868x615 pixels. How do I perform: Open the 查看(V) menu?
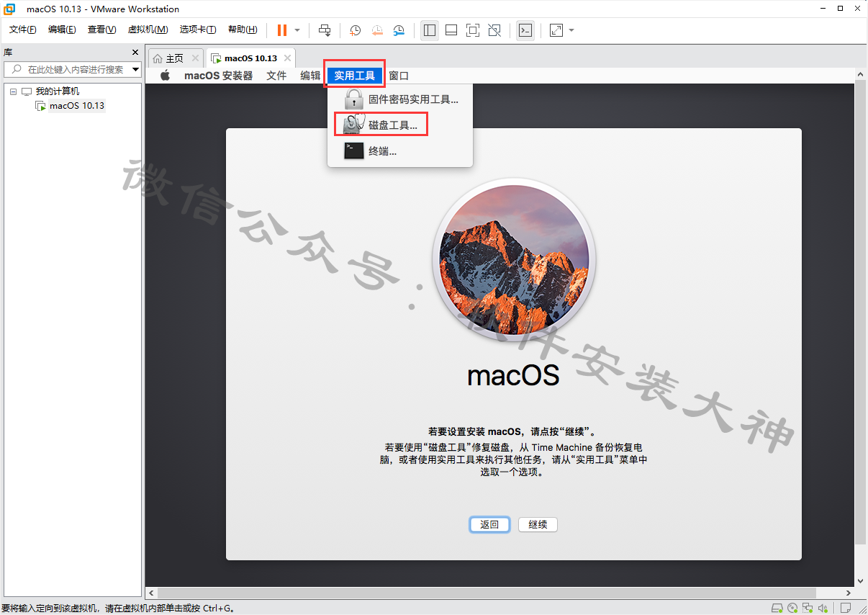(101, 30)
